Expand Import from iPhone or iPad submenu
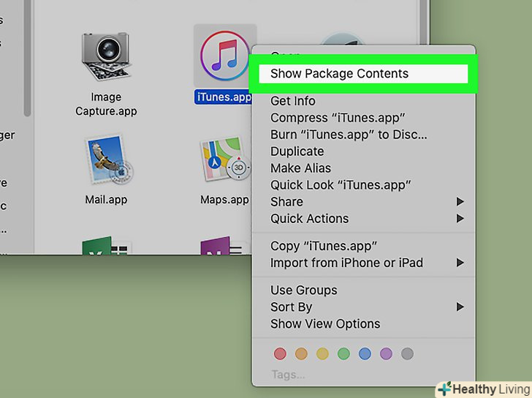The width and height of the screenshot is (532, 398). tap(363, 263)
